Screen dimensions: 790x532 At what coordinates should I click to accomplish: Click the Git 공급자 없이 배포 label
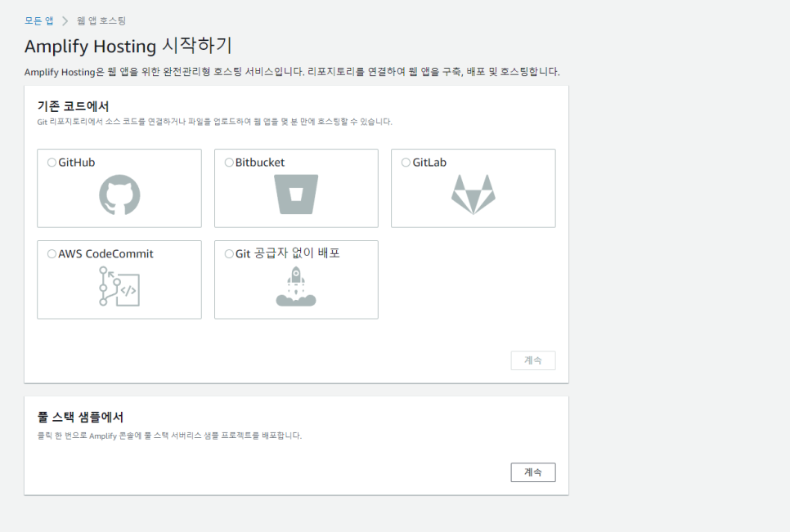pyautogui.click(x=288, y=253)
